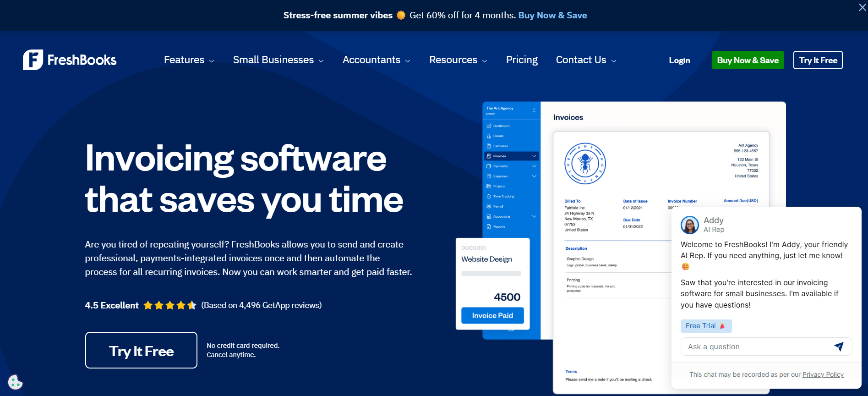The width and height of the screenshot is (868, 396).
Task: Click the Login link
Action: tap(679, 60)
